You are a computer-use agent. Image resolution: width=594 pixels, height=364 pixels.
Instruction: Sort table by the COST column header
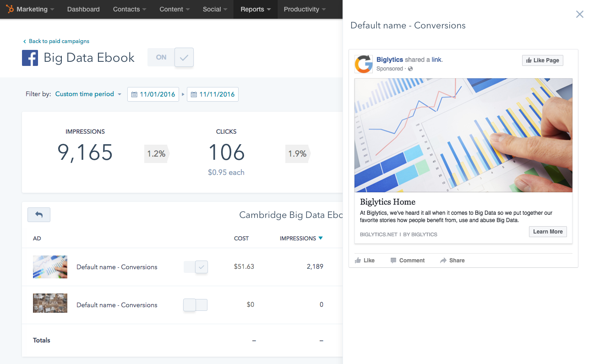(241, 239)
